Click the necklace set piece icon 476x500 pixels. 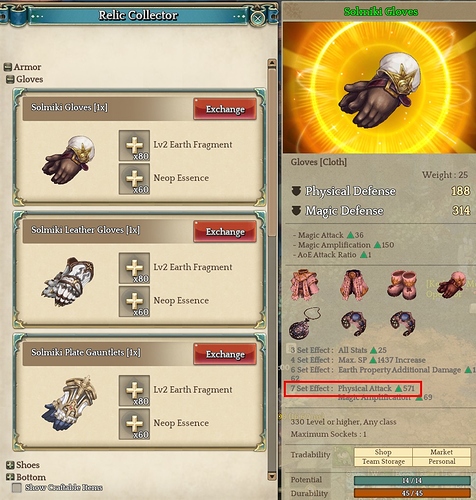click(305, 323)
